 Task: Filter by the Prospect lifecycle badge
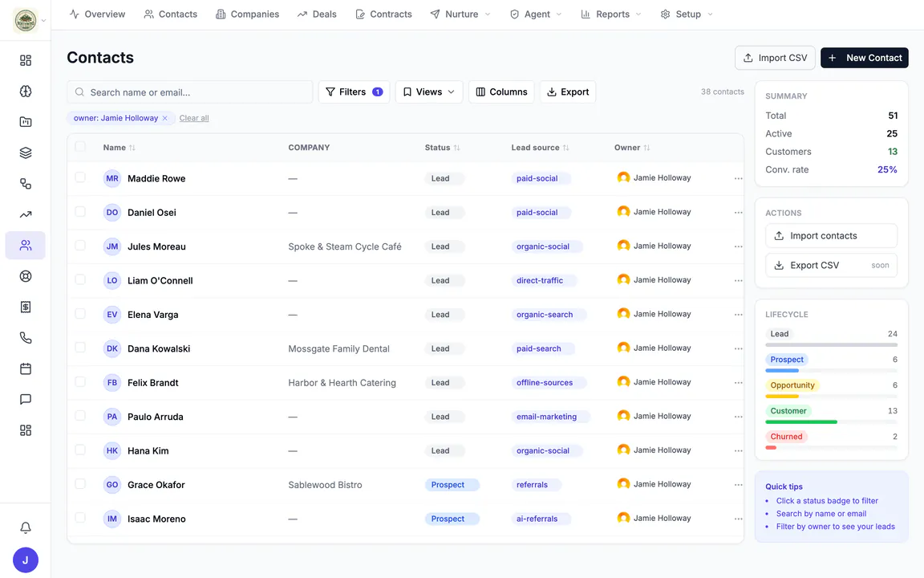[787, 359]
